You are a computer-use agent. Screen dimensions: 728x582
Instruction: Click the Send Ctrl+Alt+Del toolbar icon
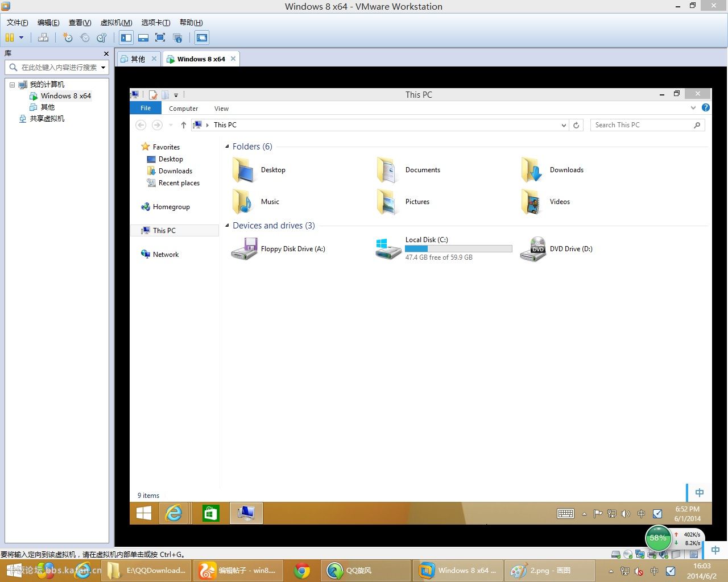click(43, 38)
